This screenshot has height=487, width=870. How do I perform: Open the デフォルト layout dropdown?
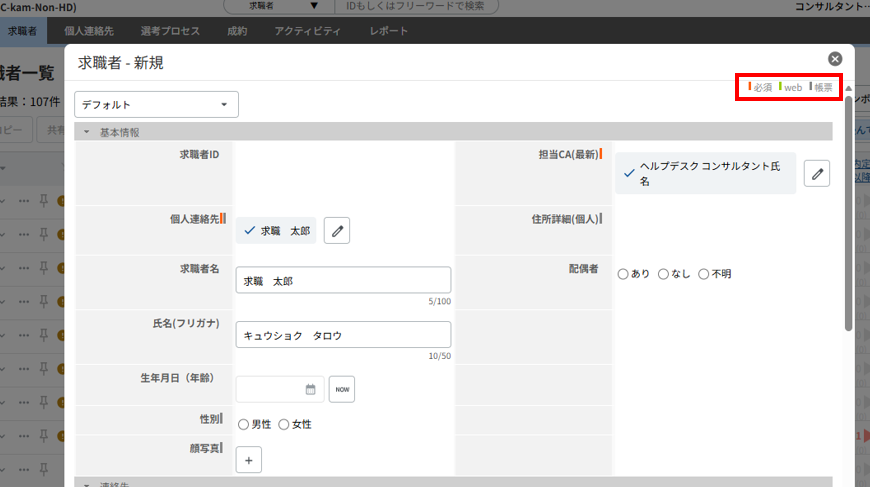pyautogui.click(x=156, y=104)
